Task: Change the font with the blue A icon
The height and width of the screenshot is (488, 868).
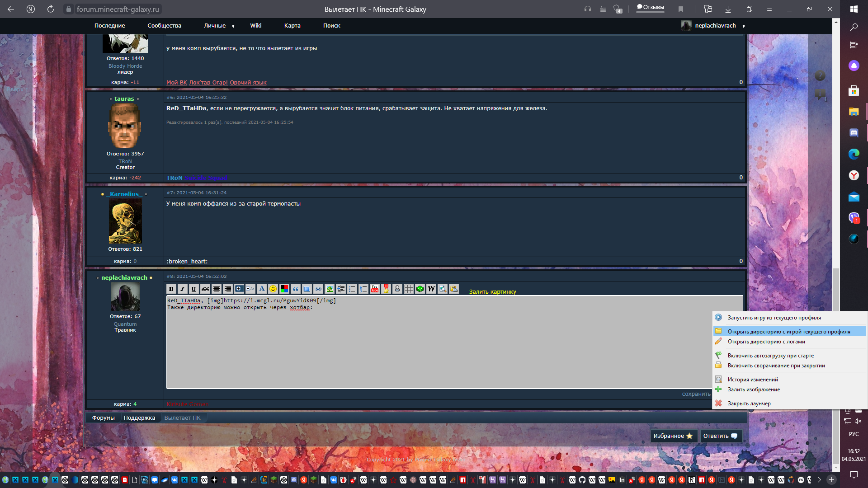Action: [x=262, y=289]
